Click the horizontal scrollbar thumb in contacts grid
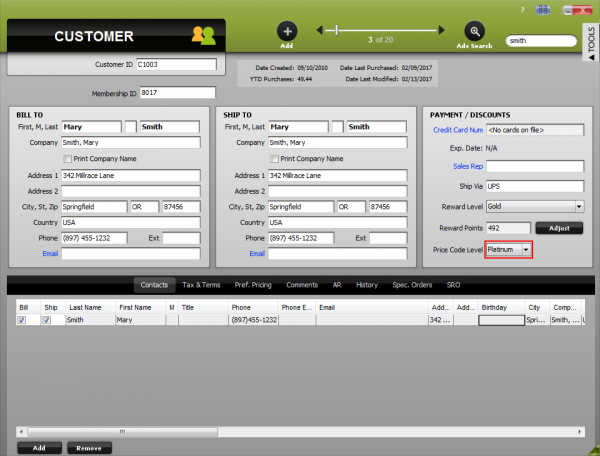This screenshot has width=600, height=456. click(x=122, y=432)
